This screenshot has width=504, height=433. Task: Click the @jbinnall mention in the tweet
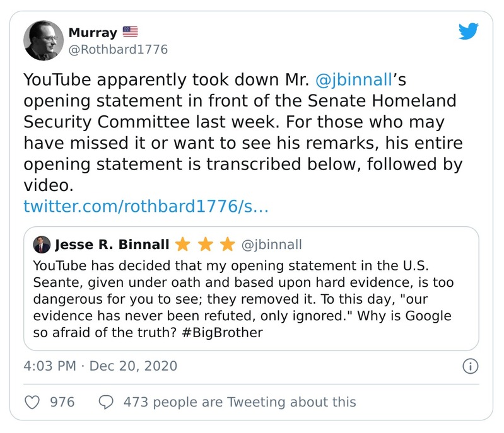[358, 80]
